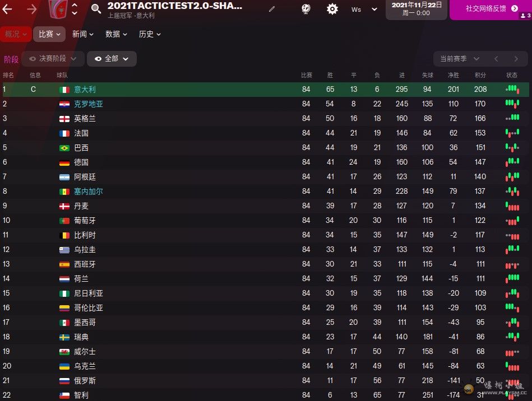Click the forward arrow navigation icon
The image size is (532, 401).
coord(31,9)
